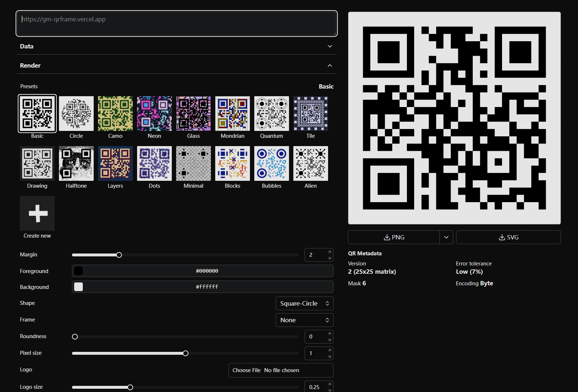
Task: Click the Error tolerance Low (7%) value
Action: click(469, 272)
